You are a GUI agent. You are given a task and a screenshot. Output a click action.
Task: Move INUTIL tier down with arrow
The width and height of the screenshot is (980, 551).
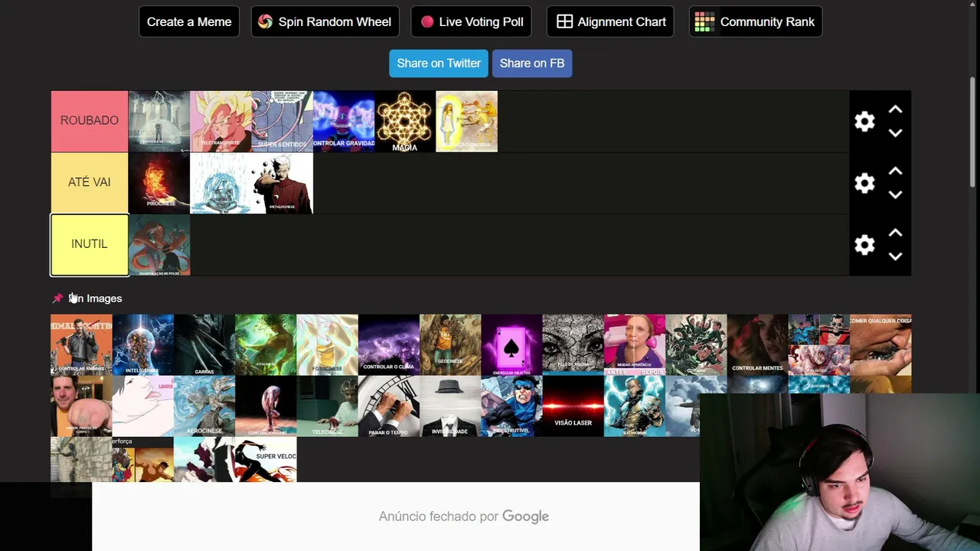[895, 256]
